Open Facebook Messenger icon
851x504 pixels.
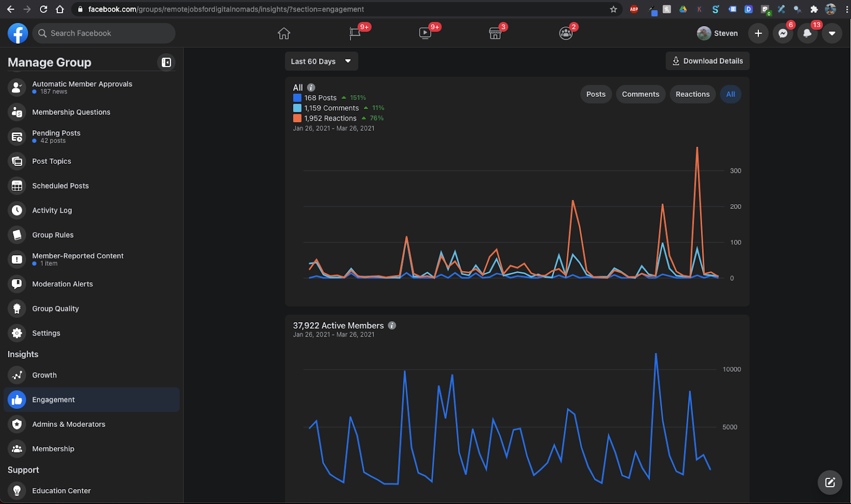click(x=783, y=33)
